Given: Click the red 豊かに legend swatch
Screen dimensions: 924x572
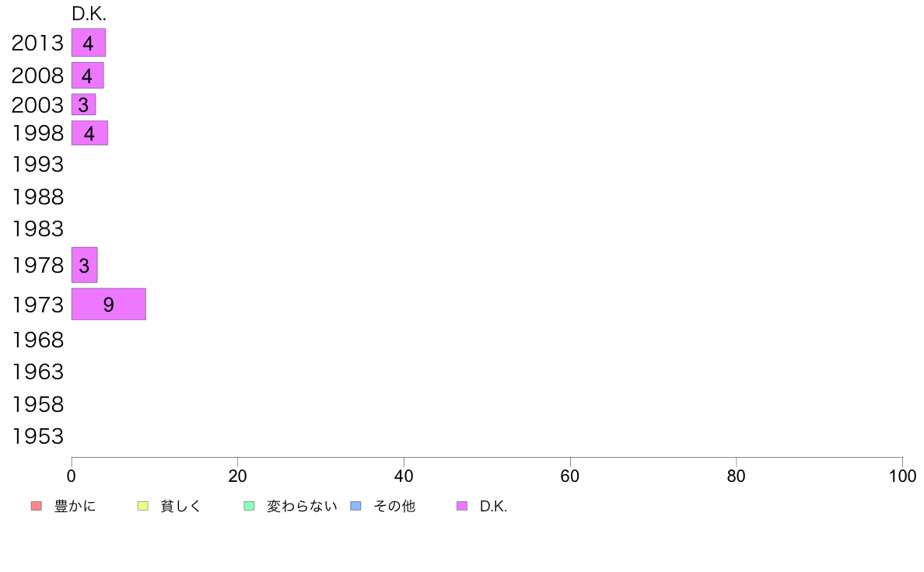Looking at the screenshot, I should pyautogui.click(x=37, y=506).
